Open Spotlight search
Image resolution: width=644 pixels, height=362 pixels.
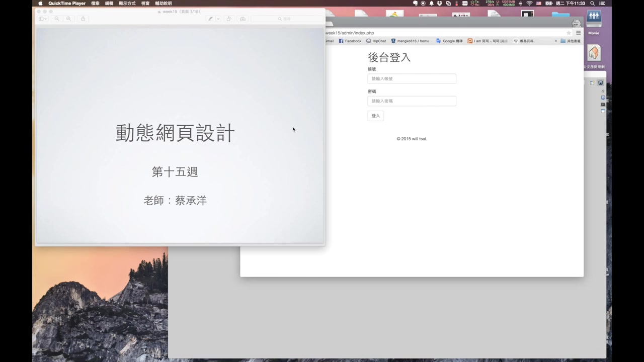pyautogui.click(x=592, y=3)
